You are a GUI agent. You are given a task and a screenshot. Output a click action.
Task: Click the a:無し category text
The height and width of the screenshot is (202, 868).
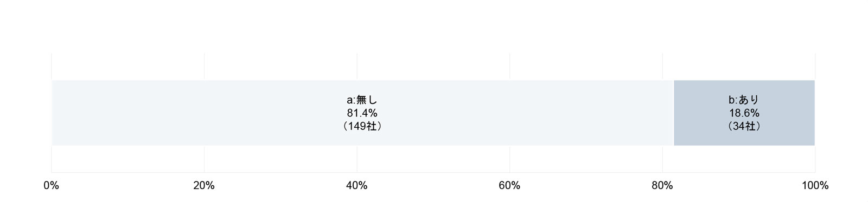click(x=362, y=100)
